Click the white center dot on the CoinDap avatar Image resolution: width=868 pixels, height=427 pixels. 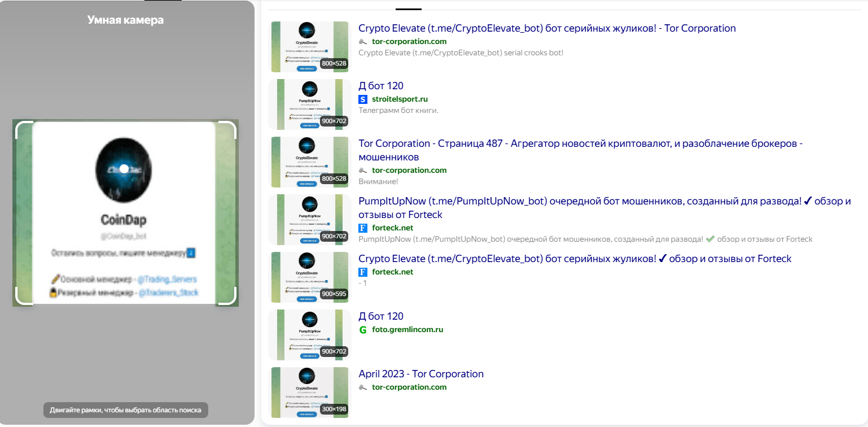click(124, 169)
